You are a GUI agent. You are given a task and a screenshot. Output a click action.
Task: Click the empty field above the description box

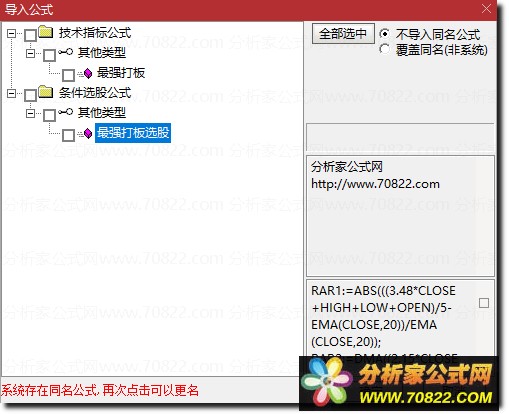click(400, 138)
